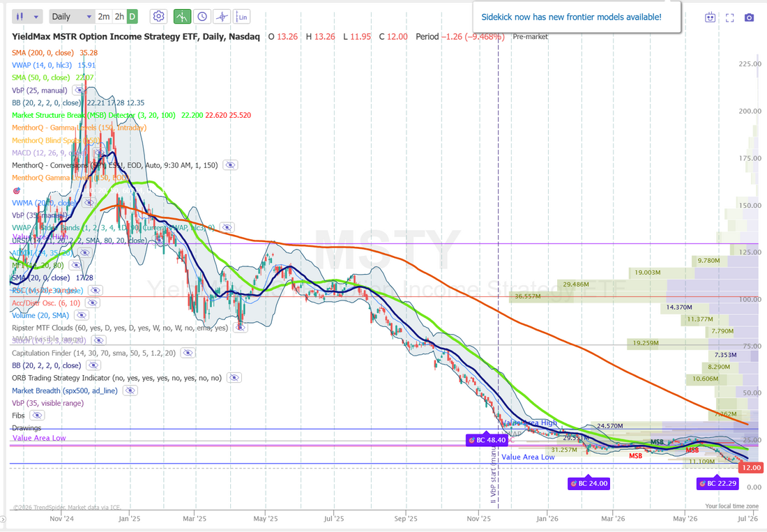This screenshot has height=532, width=767.
Task: Click the SMA (200, 0, close) label
Action: 43,53
